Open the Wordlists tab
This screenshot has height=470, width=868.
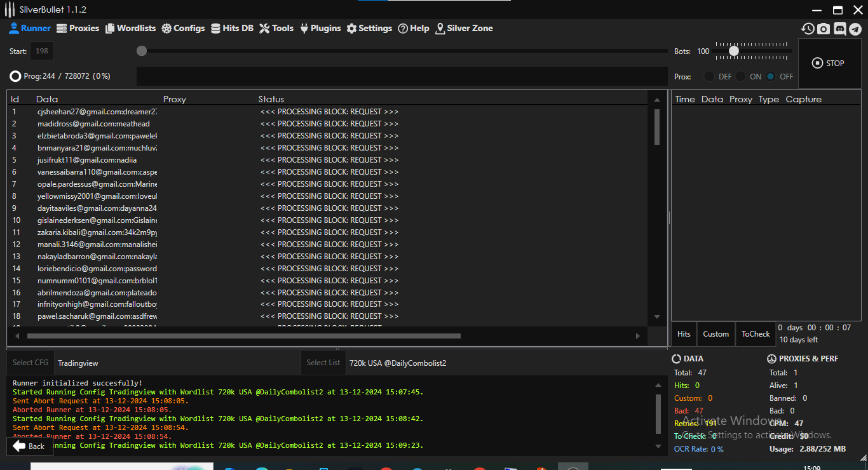[131, 29]
